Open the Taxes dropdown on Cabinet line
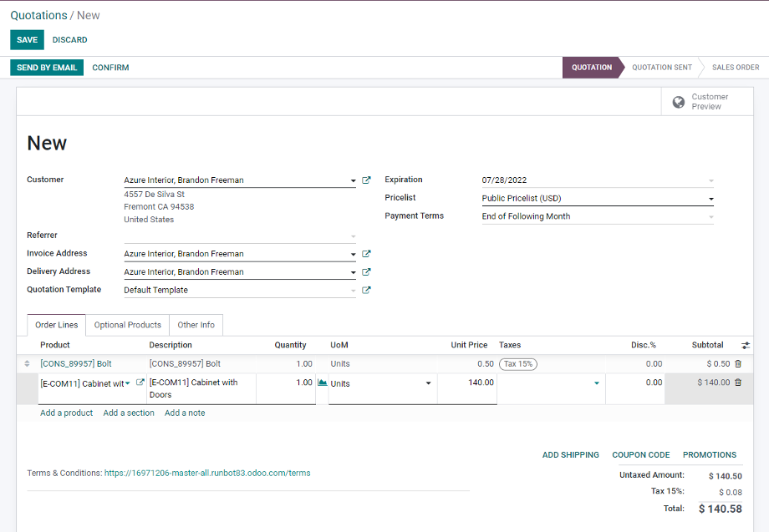The image size is (769, 532). pos(597,383)
